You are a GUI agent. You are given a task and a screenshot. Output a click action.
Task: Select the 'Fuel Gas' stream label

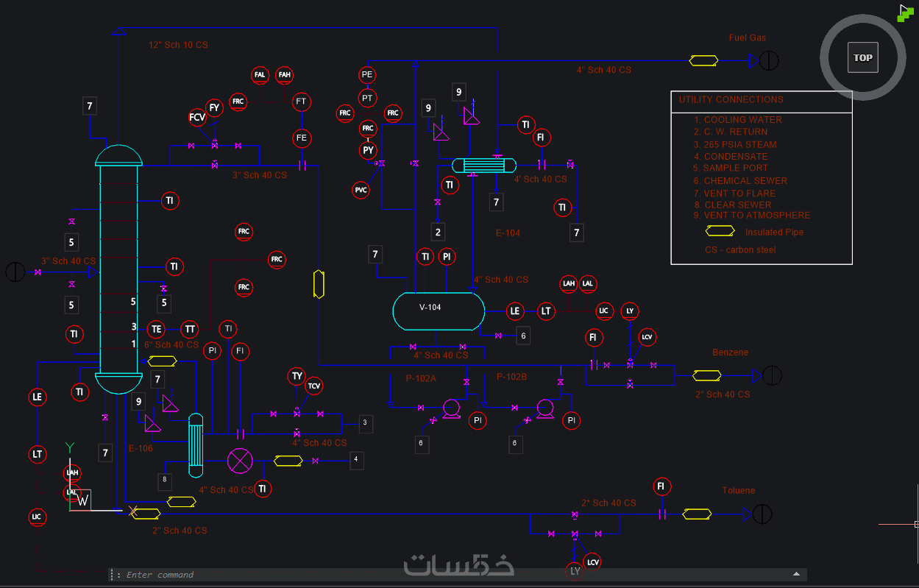(x=748, y=38)
